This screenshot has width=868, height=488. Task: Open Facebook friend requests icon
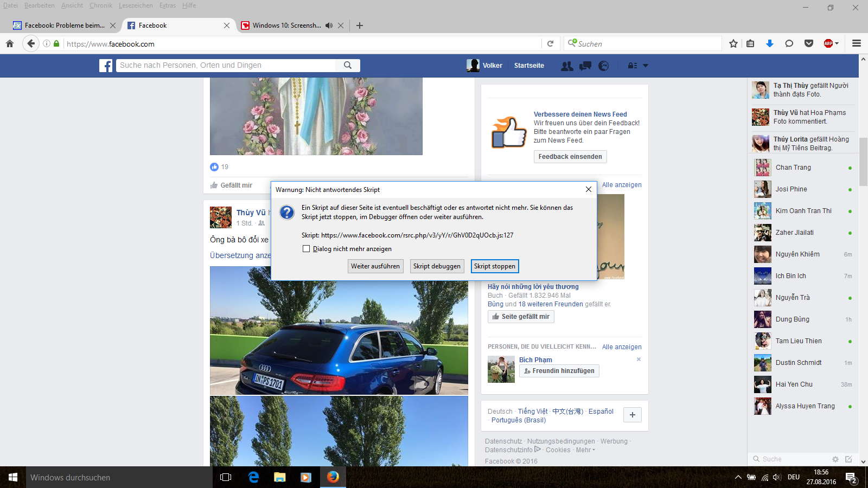[567, 66]
